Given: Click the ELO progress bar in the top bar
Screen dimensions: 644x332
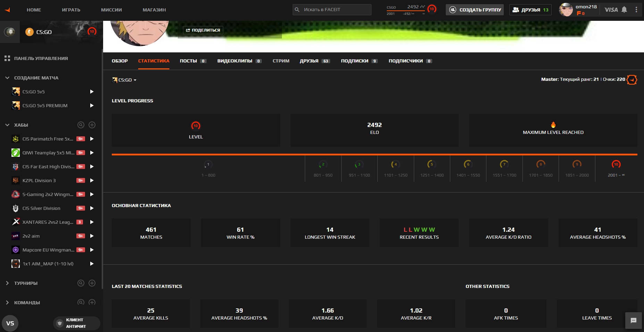Looking at the screenshot, I should (x=406, y=10).
